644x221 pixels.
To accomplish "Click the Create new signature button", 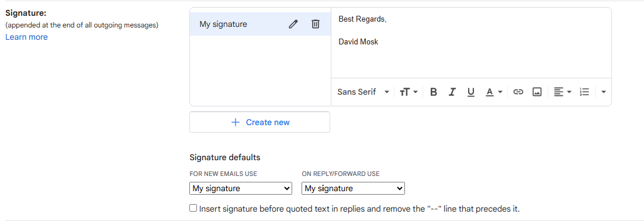I will coord(259,122).
